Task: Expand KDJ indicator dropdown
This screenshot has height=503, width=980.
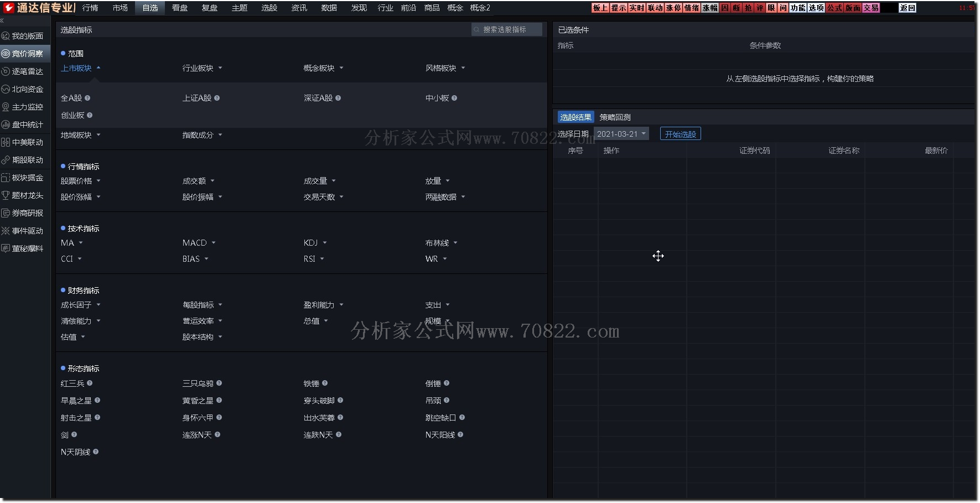Action: (315, 243)
